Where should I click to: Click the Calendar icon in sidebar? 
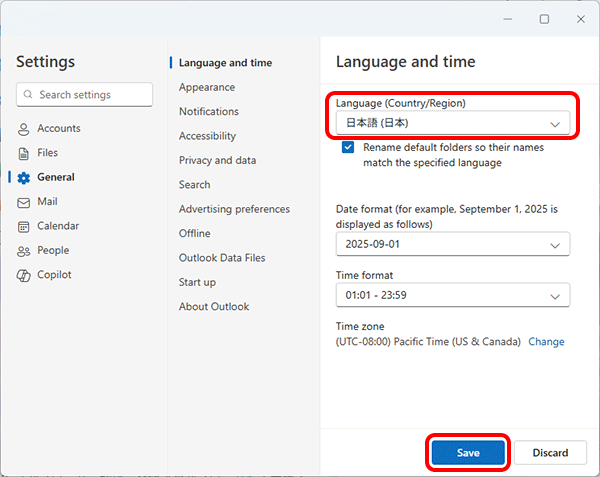24,226
